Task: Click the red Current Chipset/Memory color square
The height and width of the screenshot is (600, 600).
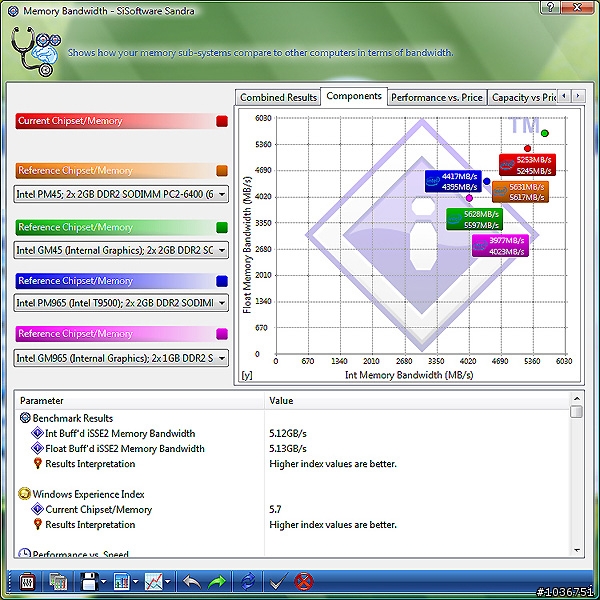Action: pos(222,121)
